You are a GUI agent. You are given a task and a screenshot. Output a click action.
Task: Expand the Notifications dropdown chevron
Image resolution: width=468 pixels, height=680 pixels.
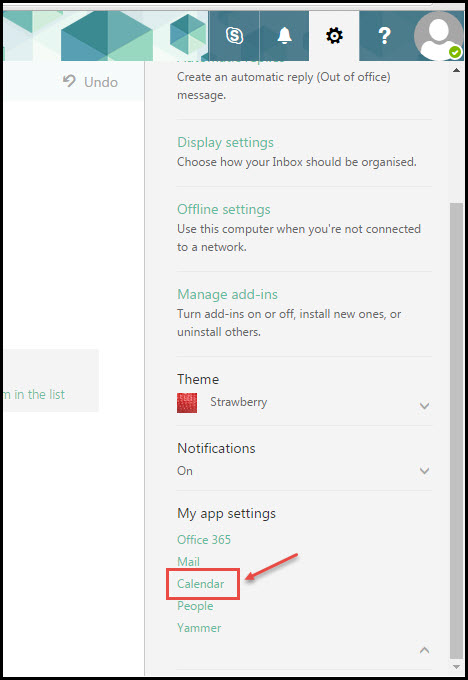tap(425, 471)
